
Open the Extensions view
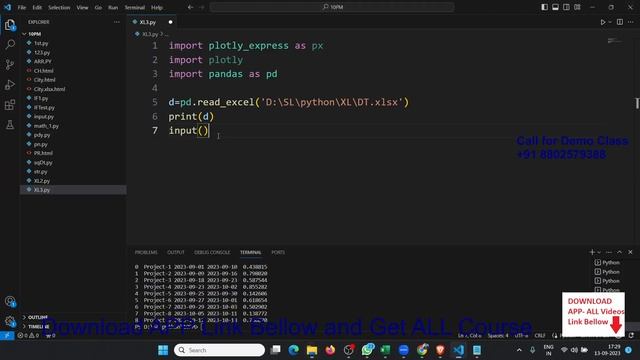point(10,104)
